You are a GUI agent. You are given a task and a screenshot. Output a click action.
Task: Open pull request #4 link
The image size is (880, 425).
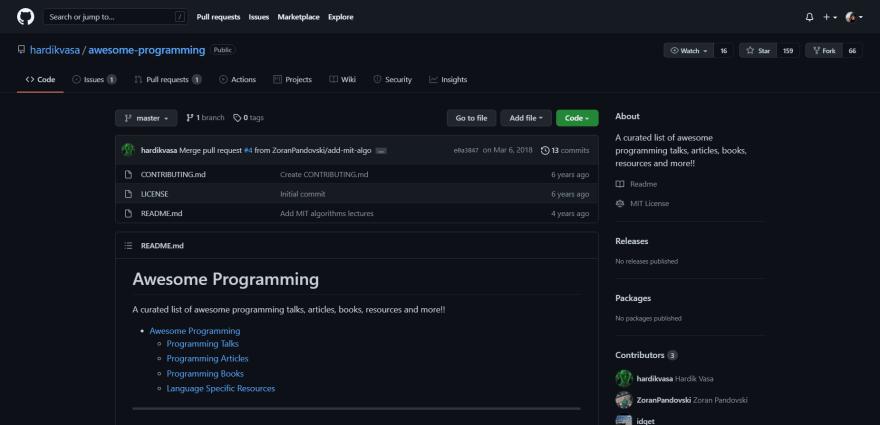(248, 150)
